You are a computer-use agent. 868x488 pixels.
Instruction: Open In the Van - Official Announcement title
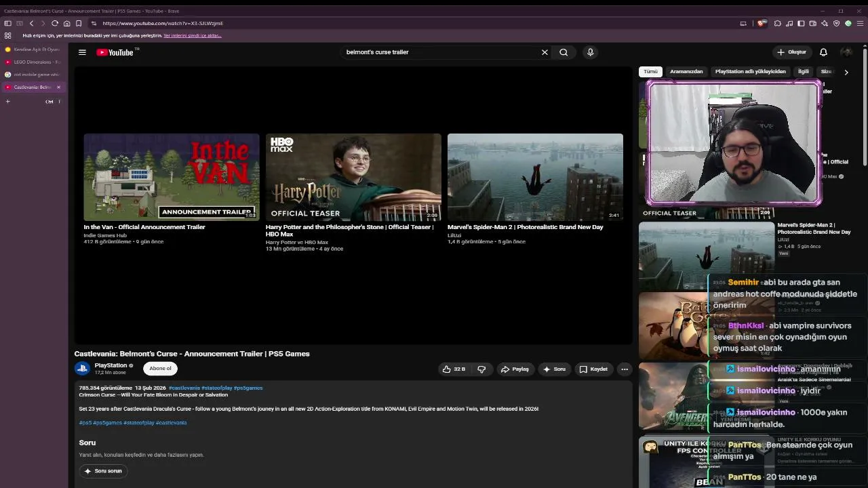coord(144,227)
